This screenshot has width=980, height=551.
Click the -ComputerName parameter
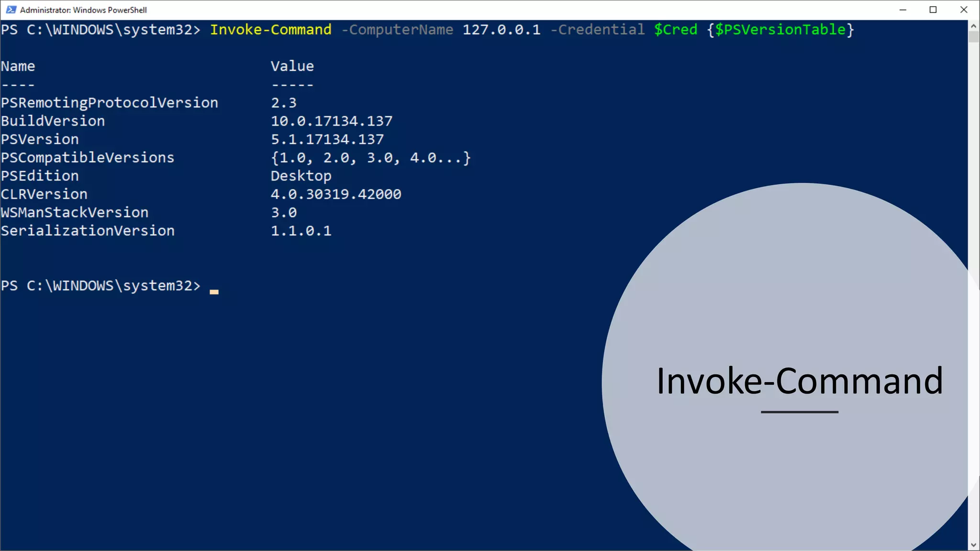(x=397, y=30)
